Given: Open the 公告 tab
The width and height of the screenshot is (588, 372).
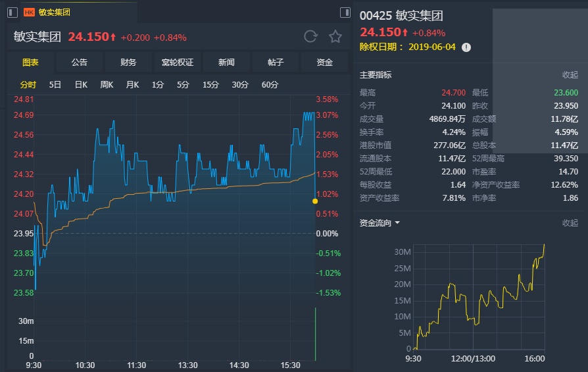Looking at the screenshot, I should (x=79, y=63).
